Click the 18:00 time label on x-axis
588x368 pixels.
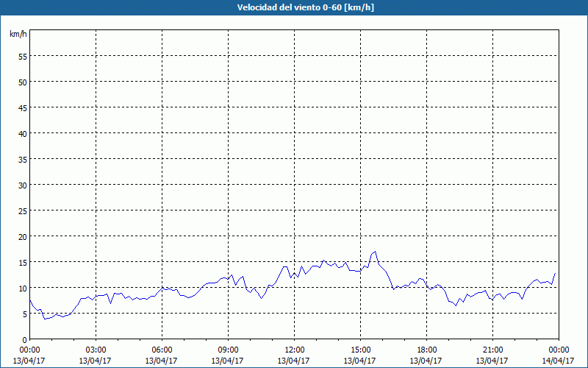tap(427, 350)
